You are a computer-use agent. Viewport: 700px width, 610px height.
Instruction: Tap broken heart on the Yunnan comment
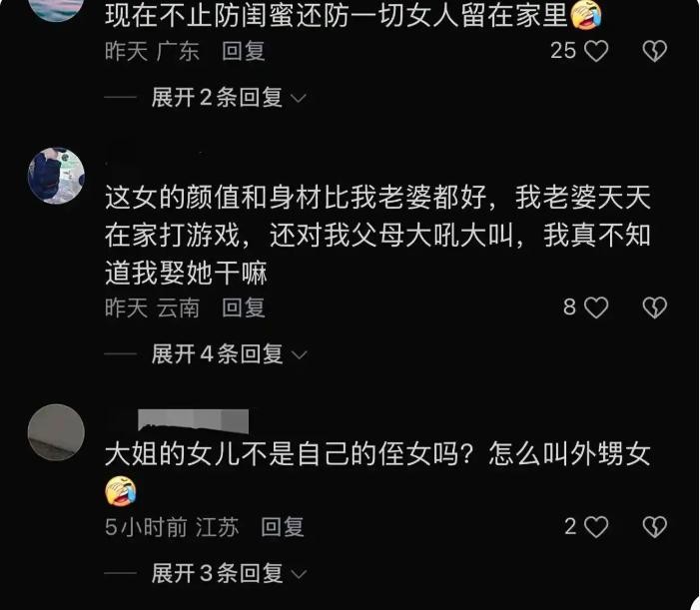point(654,307)
